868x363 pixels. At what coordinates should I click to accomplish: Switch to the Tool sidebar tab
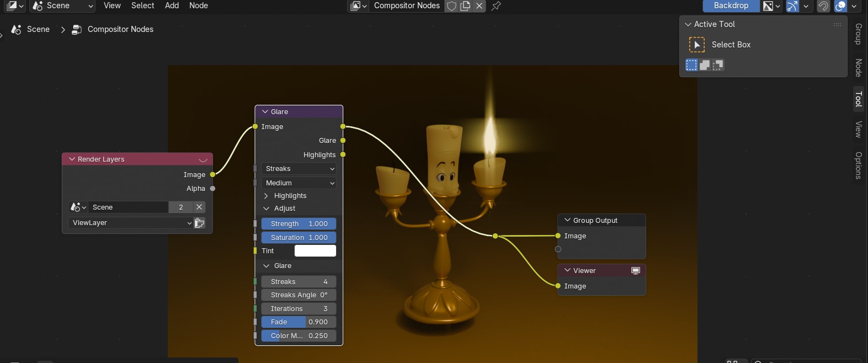[x=859, y=99]
